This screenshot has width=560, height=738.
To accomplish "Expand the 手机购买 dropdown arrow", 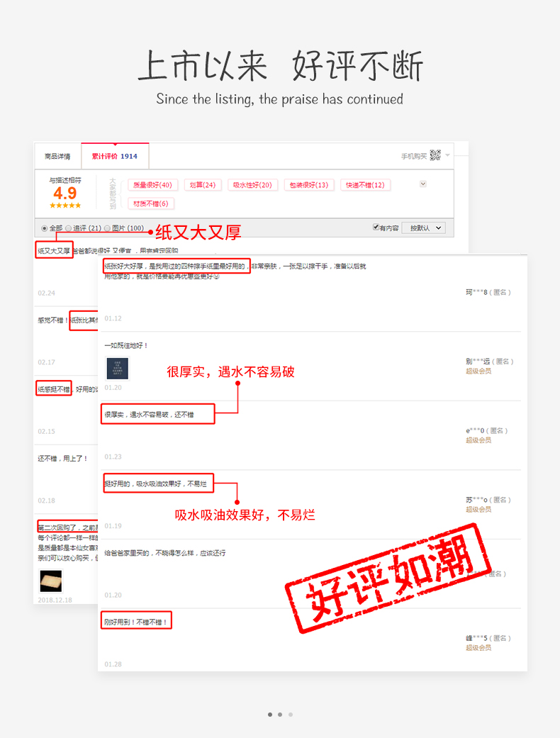I will [x=447, y=155].
